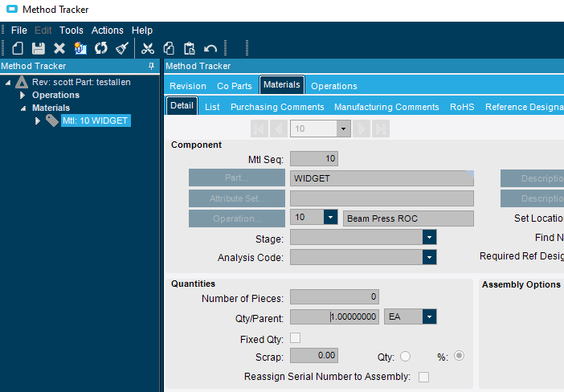Viewport: 564px width, 392px height.
Task: Click the Operation... button
Action: click(x=237, y=218)
